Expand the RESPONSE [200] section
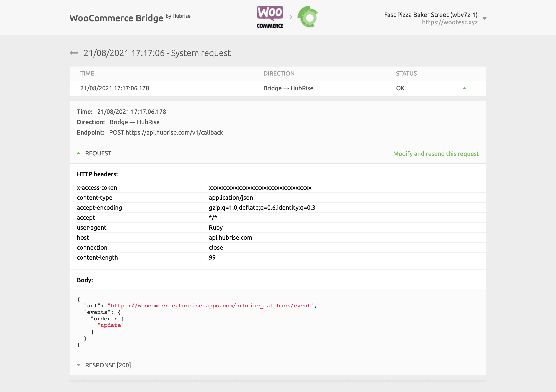 click(x=108, y=365)
